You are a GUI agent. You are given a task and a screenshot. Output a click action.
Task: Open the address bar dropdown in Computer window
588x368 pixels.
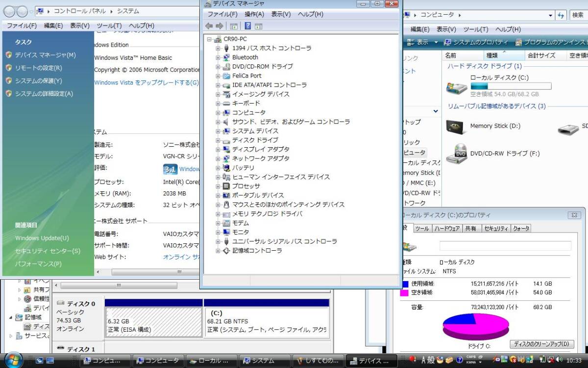550,15
